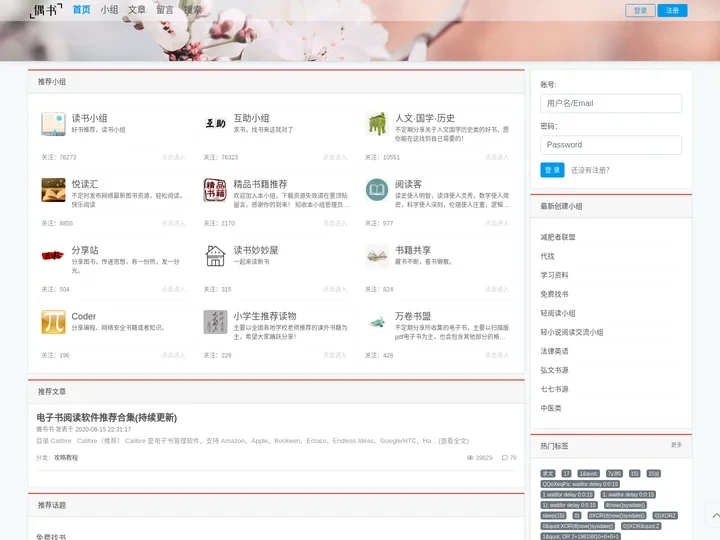Go to the 首页 nav tab
This screenshot has height=540, width=720.
(x=82, y=10)
